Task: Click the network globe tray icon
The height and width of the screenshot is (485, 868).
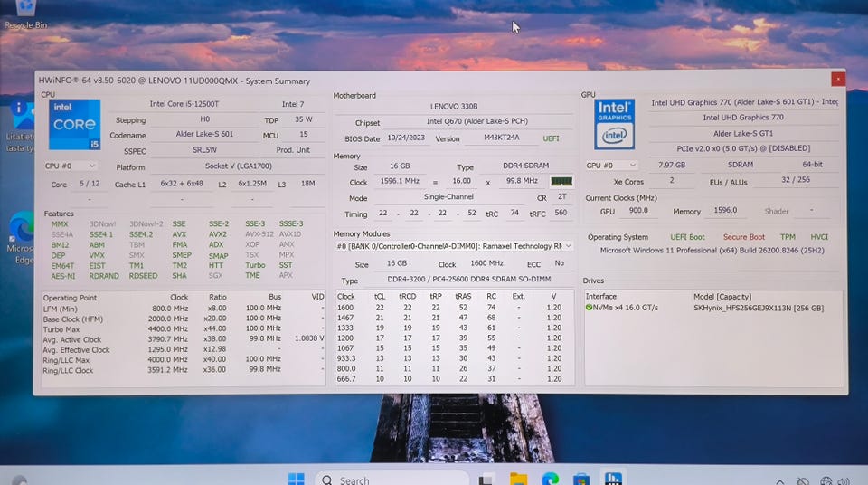Action: click(826, 481)
